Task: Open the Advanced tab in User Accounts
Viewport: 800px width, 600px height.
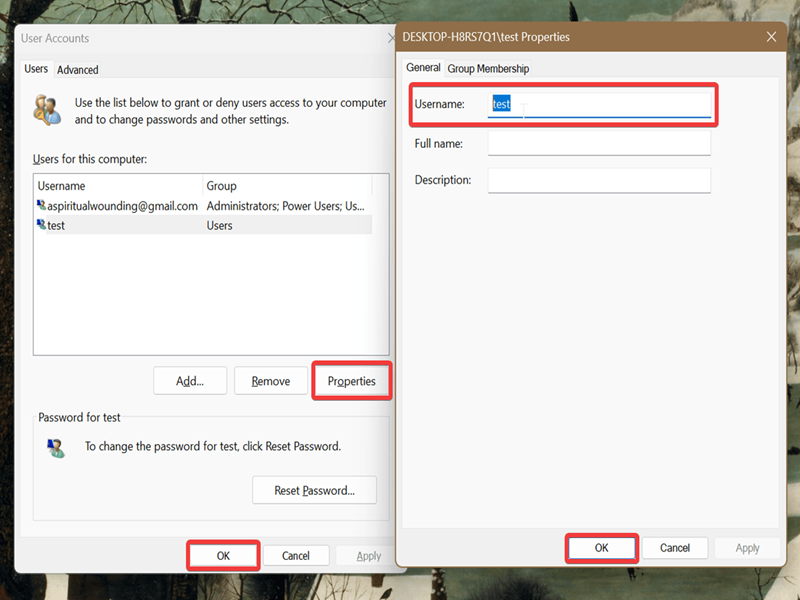Action: point(78,70)
